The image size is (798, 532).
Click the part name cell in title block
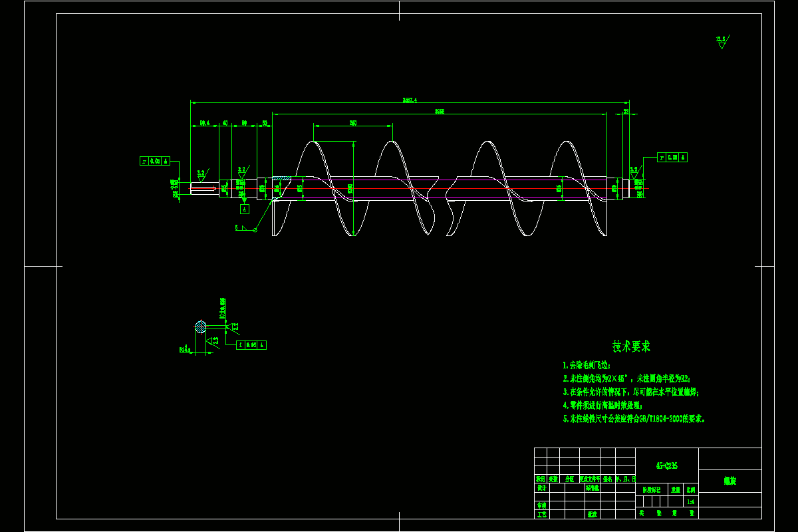point(730,481)
